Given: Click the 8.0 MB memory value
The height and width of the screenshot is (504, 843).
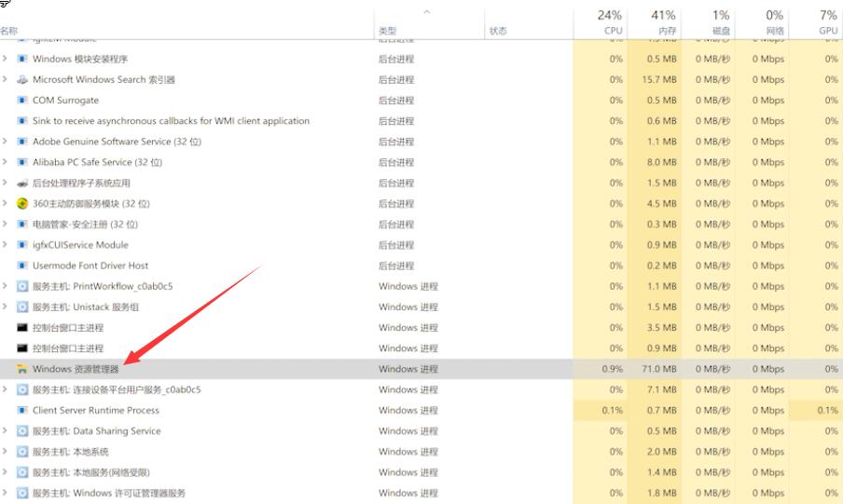Looking at the screenshot, I should 662,162.
